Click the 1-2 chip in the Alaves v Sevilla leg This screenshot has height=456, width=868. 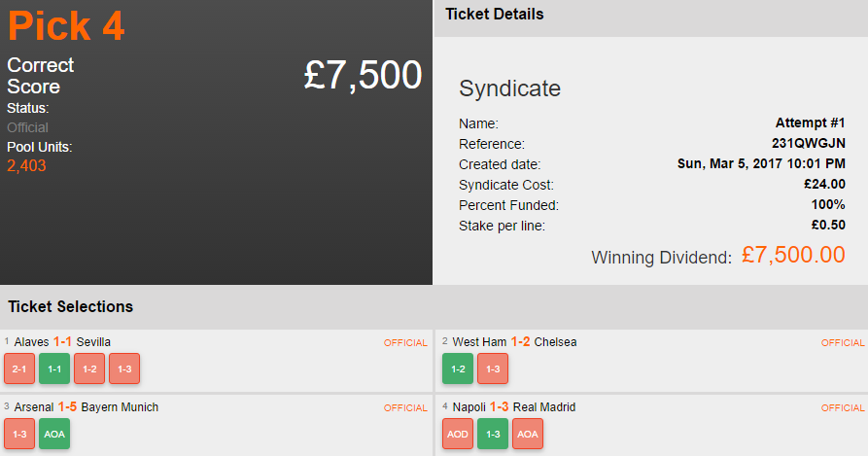(89, 368)
